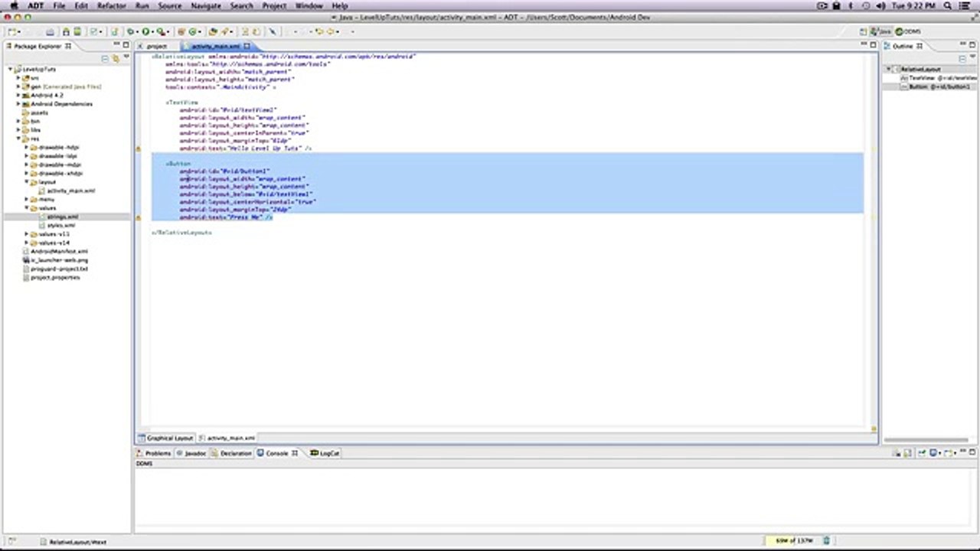The image size is (980, 551).
Task: Open the Navigate menu
Action: (205, 5)
